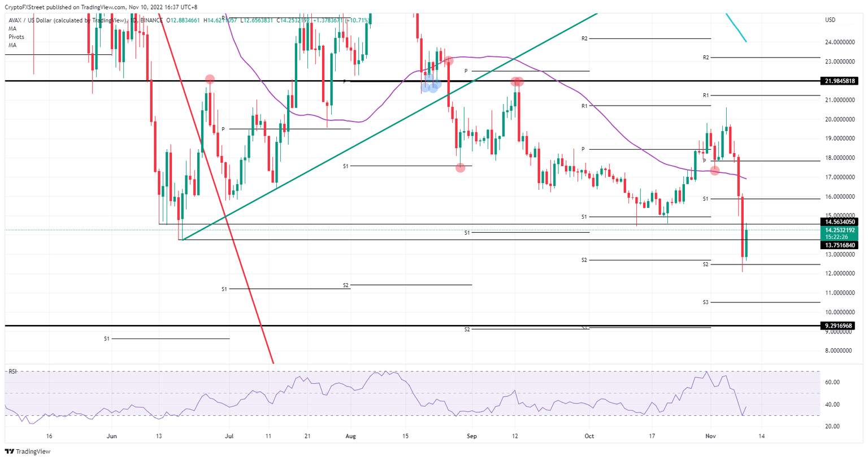This screenshot has height=460, width=868.
Task: Expand the S3 support pivot label
Action: (x=704, y=303)
